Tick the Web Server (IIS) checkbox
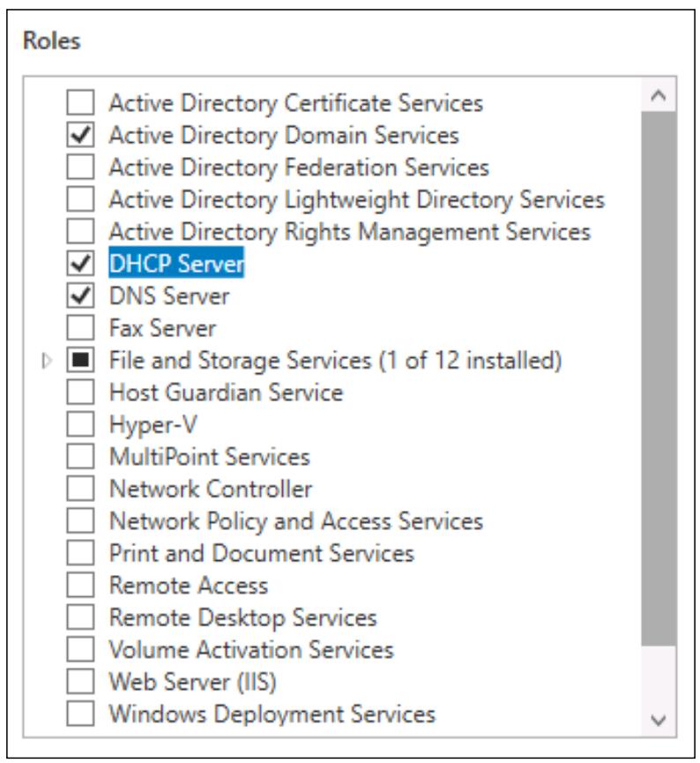This screenshot has width=700, height=763. click(x=80, y=681)
